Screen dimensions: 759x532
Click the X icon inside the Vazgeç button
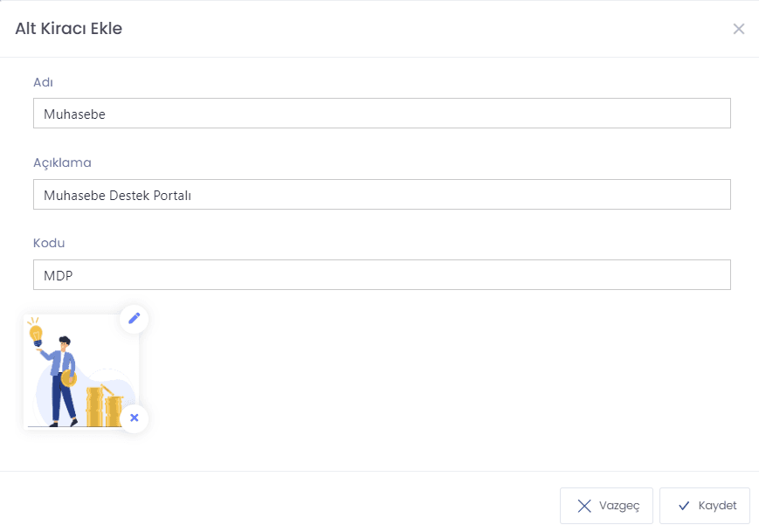point(584,506)
